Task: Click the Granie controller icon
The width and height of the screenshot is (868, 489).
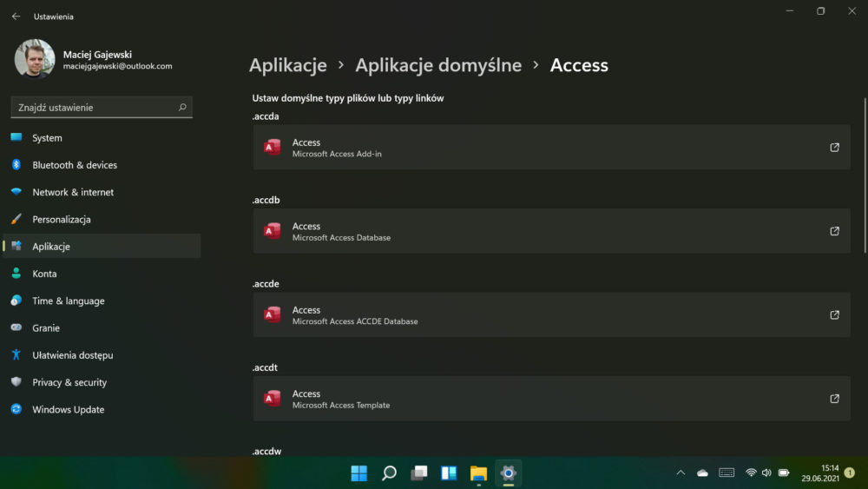Action: (x=16, y=327)
